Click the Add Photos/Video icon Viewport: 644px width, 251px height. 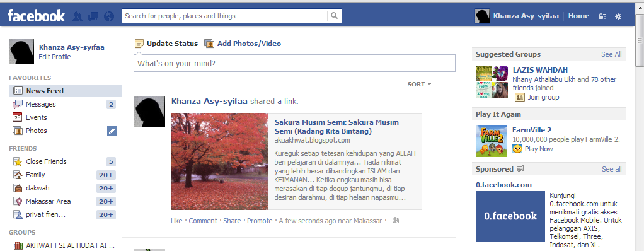coord(209,44)
